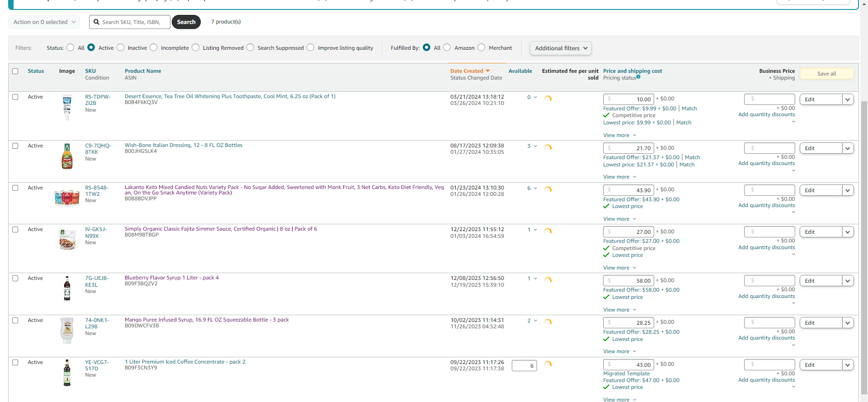Open Simply Organic Fajita Sauce thumbnail
The width and height of the screenshot is (868, 402).
[x=67, y=239]
